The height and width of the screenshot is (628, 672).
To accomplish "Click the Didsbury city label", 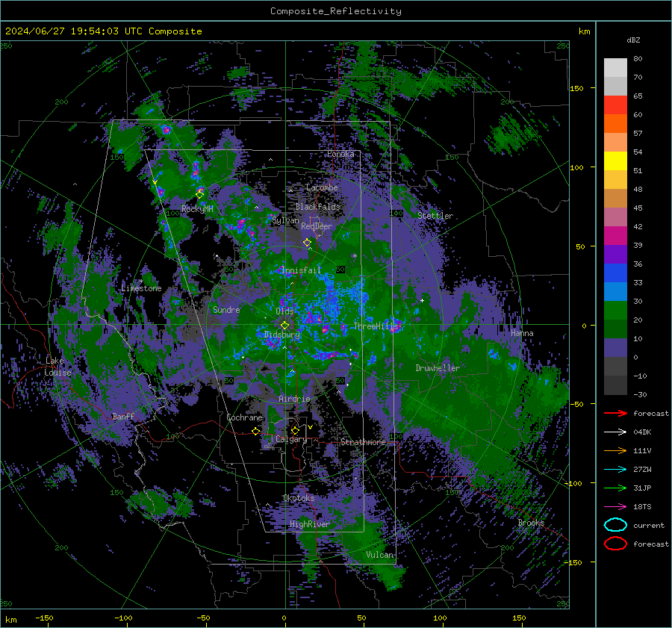I will click(x=282, y=335).
